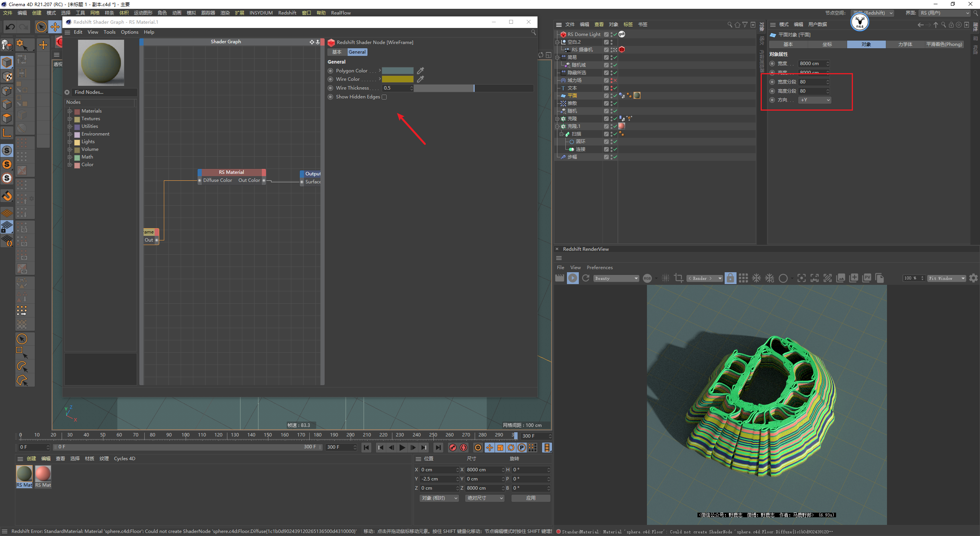This screenshot has height=536, width=980.
Task: Expand the Textures node category
Action: click(x=70, y=119)
